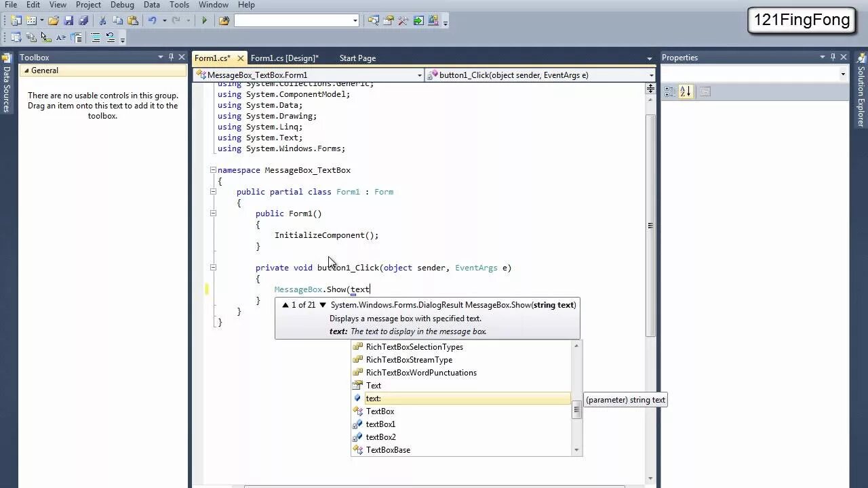868x488 pixels.
Task: Toggle Alphabetical sort in Properties panel
Action: tap(685, 91)
